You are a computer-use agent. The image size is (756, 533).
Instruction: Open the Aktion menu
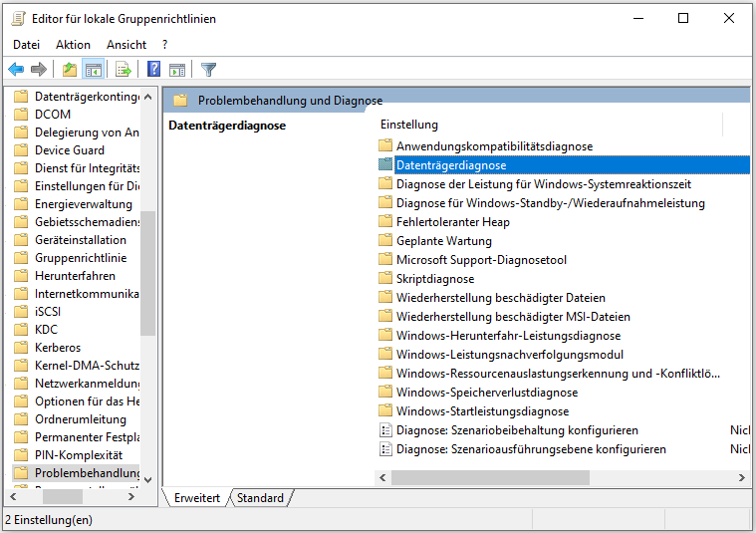tap(73, 45)
